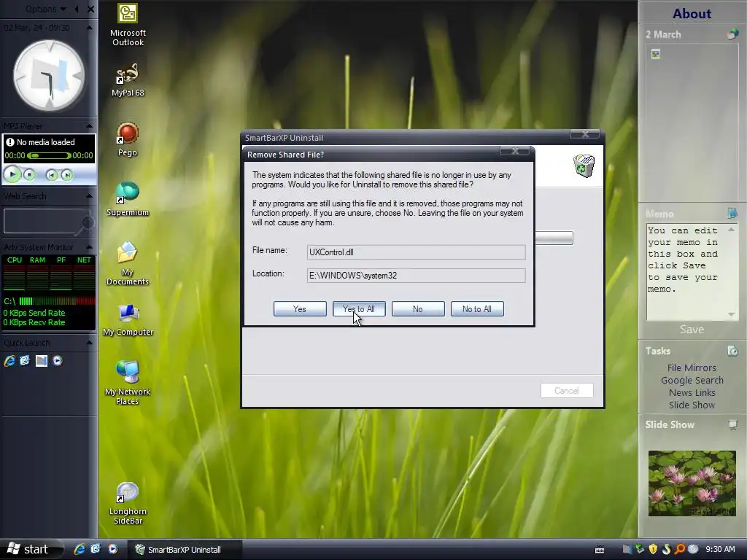Click the small picture icon in calendar panel

[x=656, y=54]
